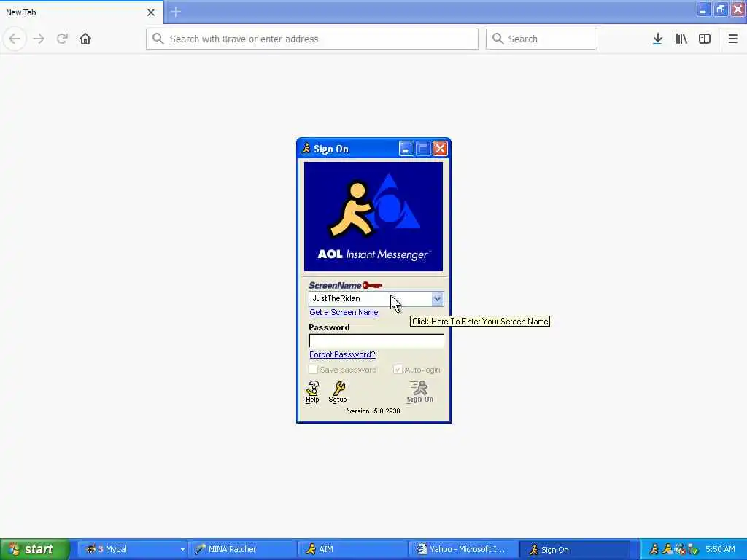Click the magnifier icon in the search box
Screen dimensions: 747x560
tap(498, 39)
